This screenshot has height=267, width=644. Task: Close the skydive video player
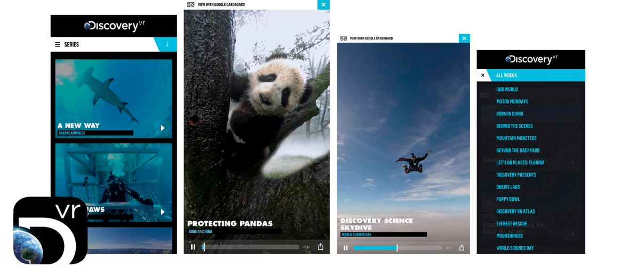point(464,38)
